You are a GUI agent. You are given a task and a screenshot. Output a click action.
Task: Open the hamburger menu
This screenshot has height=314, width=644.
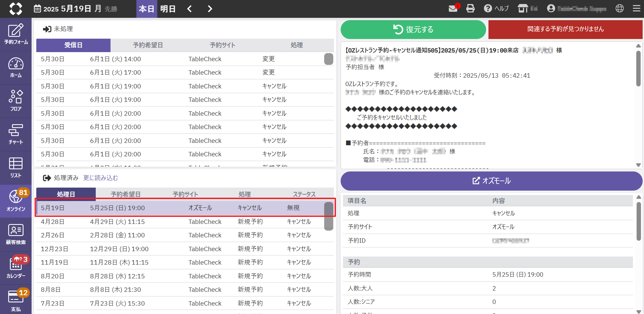[637, 8]
